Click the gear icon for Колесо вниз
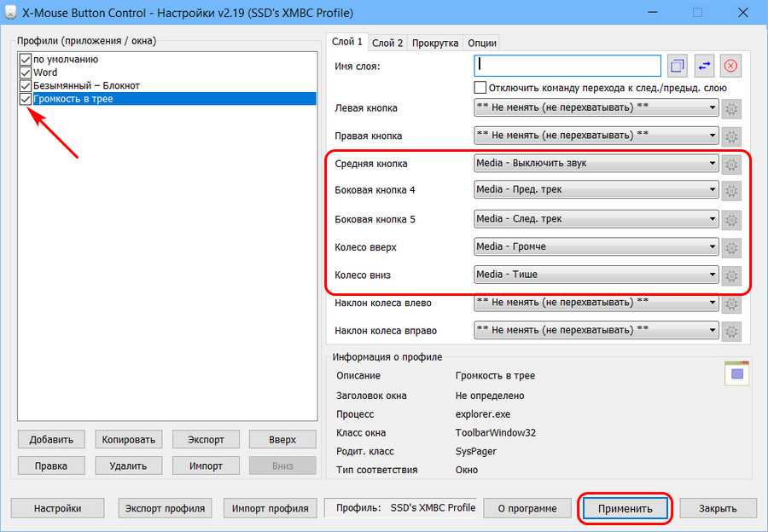The height and width of the screenshot is (532, 768). [731, 275]
